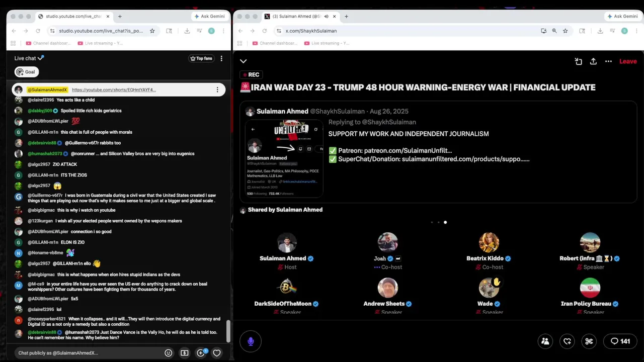Viewport: 644px width, 362px height.
Task: Open speaker Iran Policy Bureau's avatar
Action: pyautogui.click(x=590, y=288)
